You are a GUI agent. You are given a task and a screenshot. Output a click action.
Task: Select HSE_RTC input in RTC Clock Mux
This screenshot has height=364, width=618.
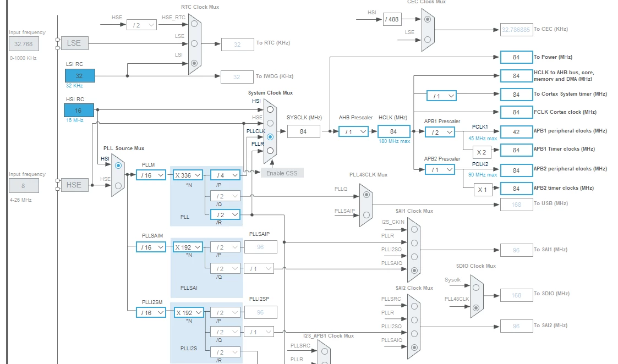(x=194, y=24)
